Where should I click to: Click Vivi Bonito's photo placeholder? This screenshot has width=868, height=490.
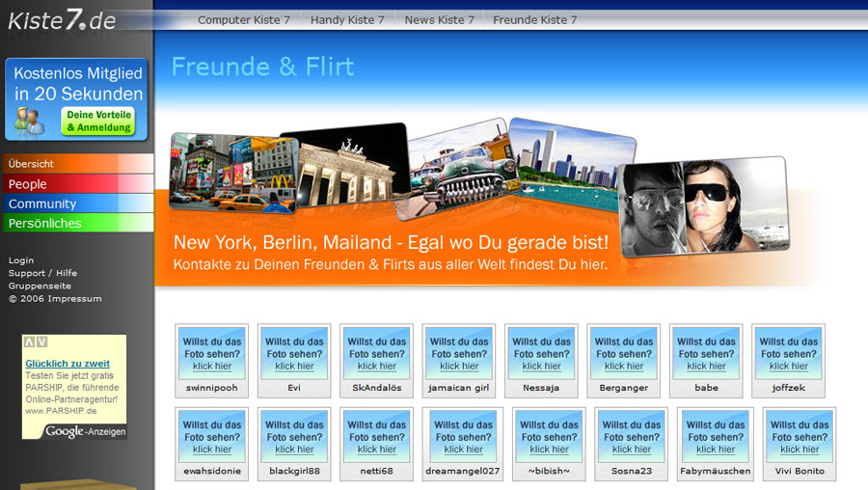point(800,435)
